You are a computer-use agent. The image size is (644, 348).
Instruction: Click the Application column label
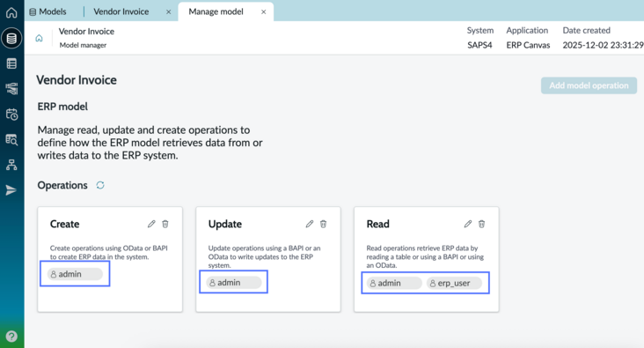click(527, 31)
